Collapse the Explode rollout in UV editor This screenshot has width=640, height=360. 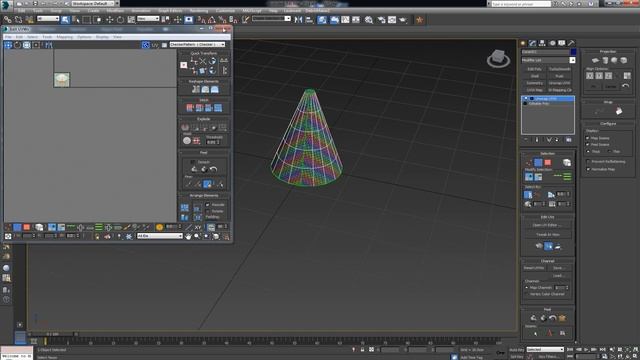coord(204,119)
